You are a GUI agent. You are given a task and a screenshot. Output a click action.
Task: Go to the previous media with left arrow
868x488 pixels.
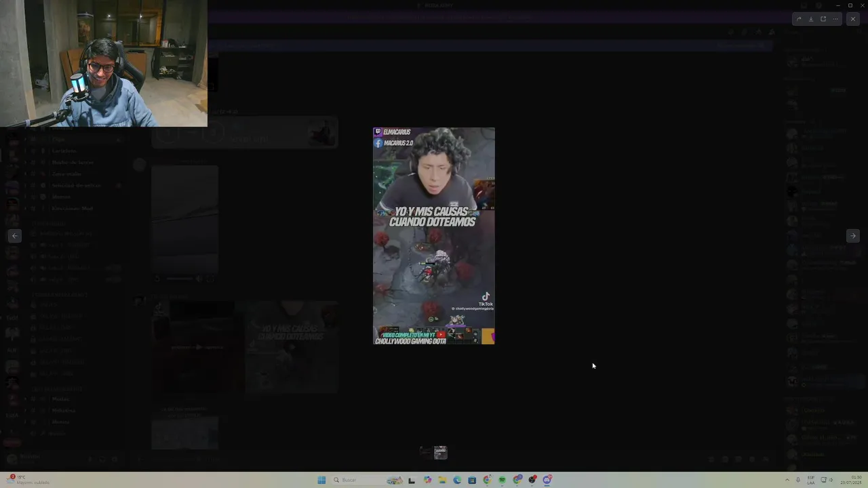pyautogui.click(x=15, y=236)
